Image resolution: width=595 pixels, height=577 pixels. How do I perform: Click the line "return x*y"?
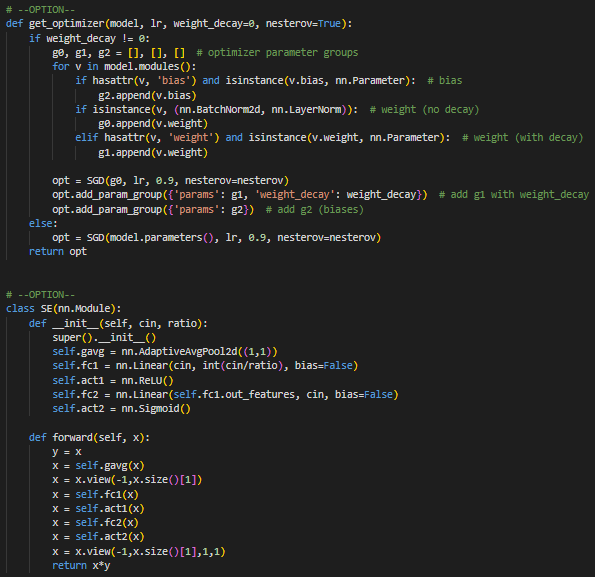coord(81,566)
